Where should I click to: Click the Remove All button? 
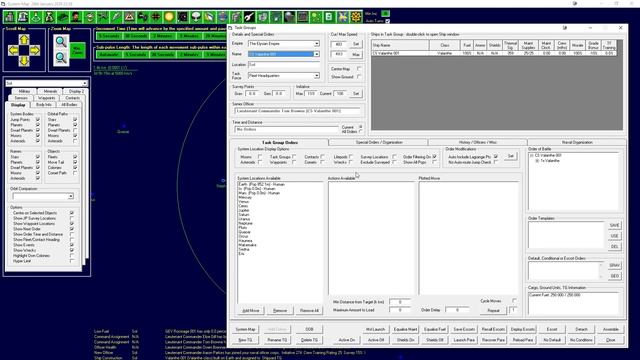tap(309, 311)
